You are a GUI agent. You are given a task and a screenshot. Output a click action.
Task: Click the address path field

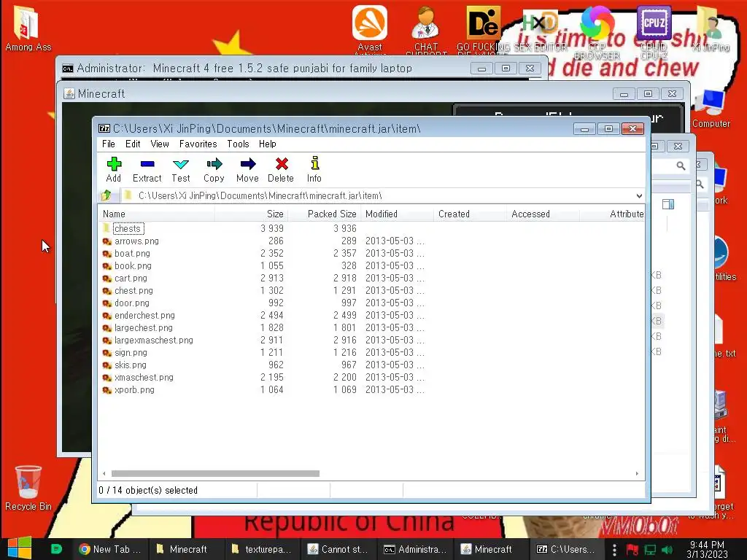tap(379, 195)
